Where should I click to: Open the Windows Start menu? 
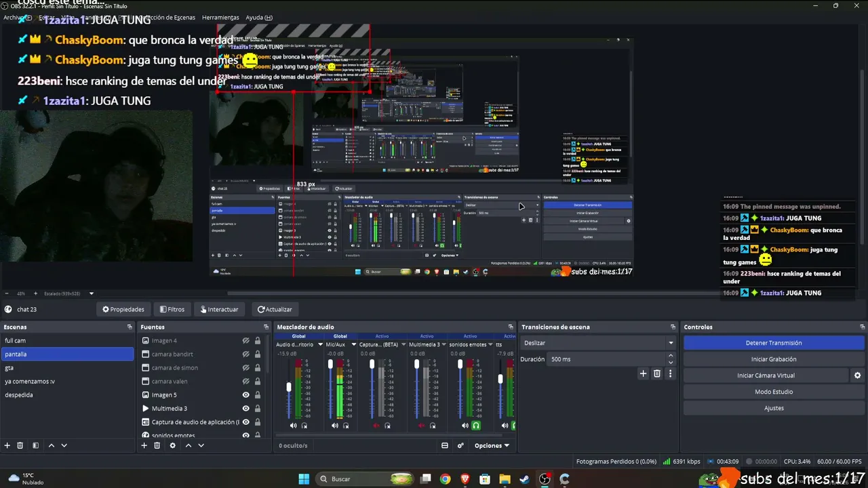(304, 479)
